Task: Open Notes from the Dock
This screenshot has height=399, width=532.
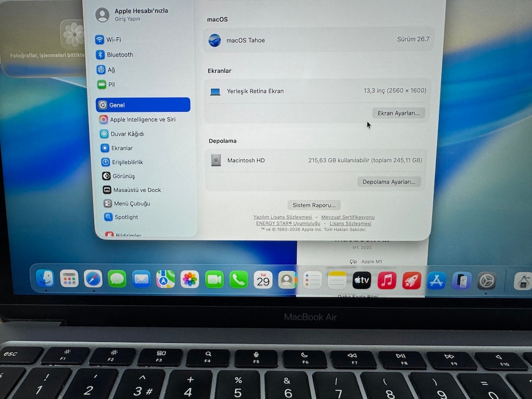Action: 337,280
